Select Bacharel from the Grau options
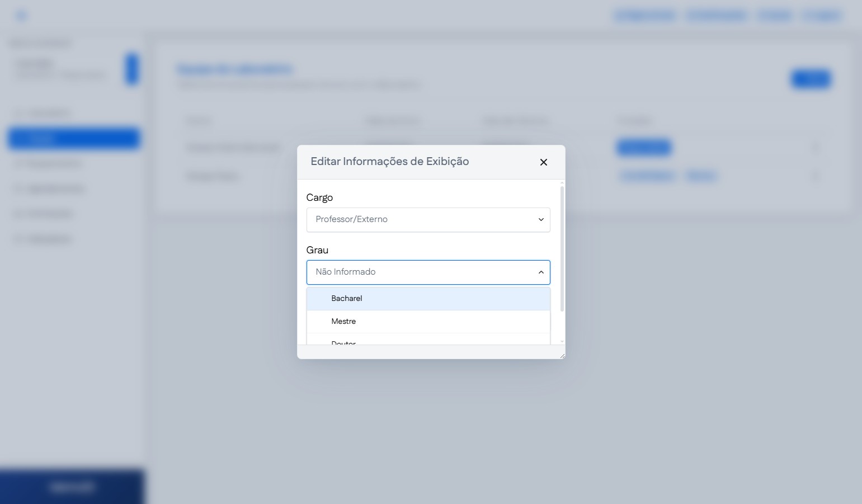 [x=347, y=299]
